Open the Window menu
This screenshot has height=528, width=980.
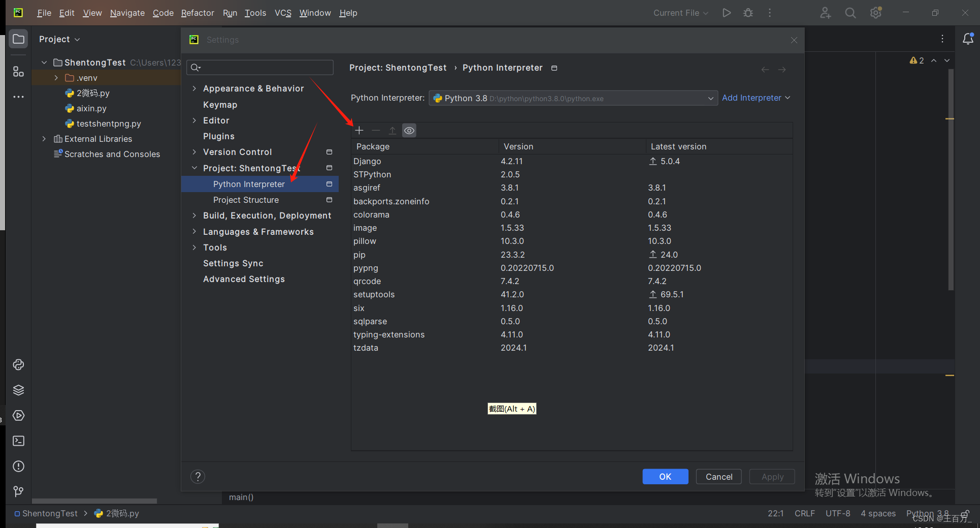(x=315, y=13)
